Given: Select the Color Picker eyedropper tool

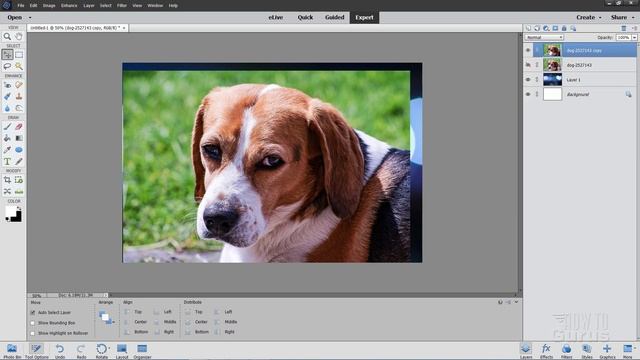Looking at the screenshot, I should click(7, 150).
